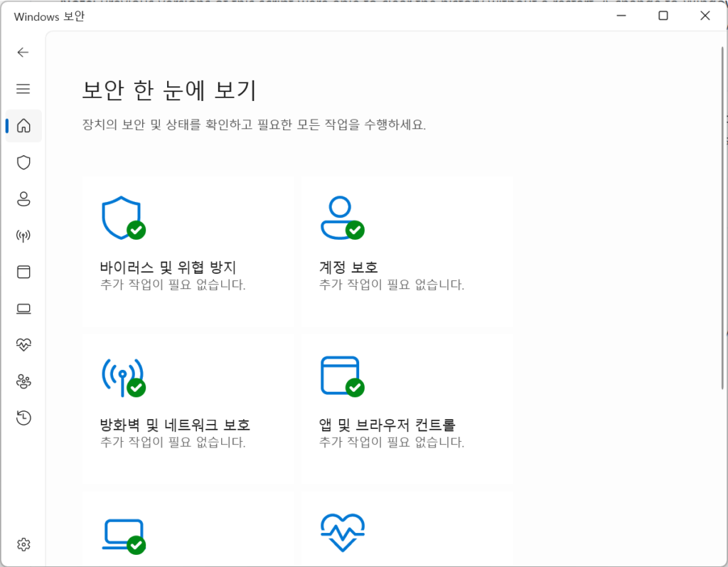
Task: Click the 앱 및 브라우저 컨트롤 title
Action: point(387,425)
